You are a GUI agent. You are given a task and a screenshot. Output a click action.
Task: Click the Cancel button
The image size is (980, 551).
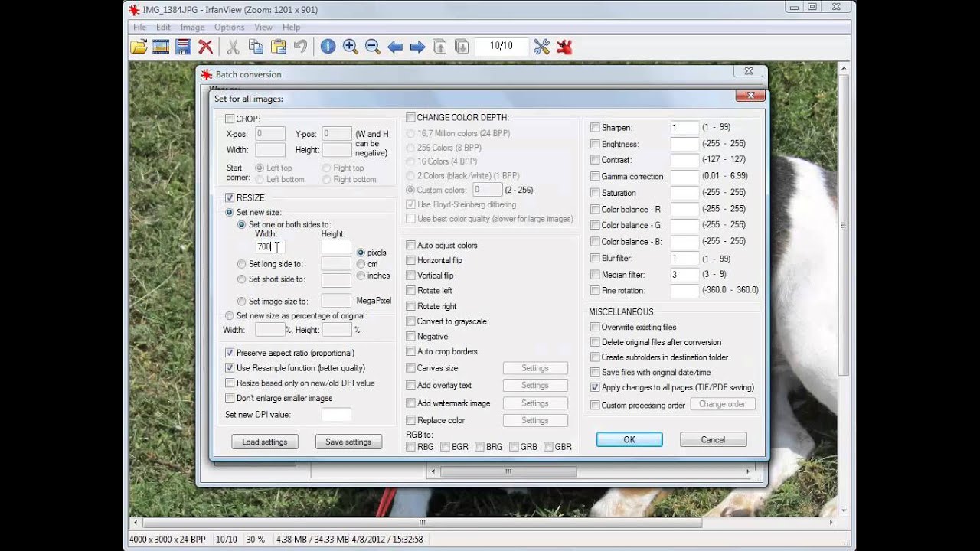[713, 439]
